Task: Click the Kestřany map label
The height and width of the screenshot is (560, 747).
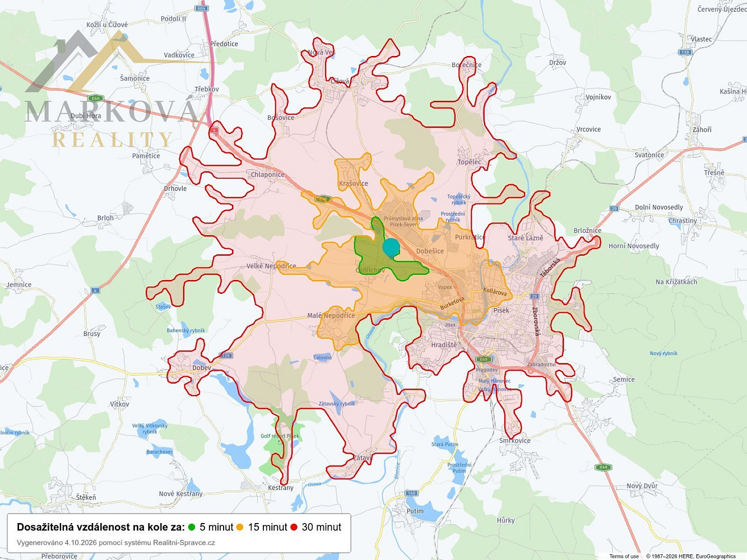Action: click(281, 488)
